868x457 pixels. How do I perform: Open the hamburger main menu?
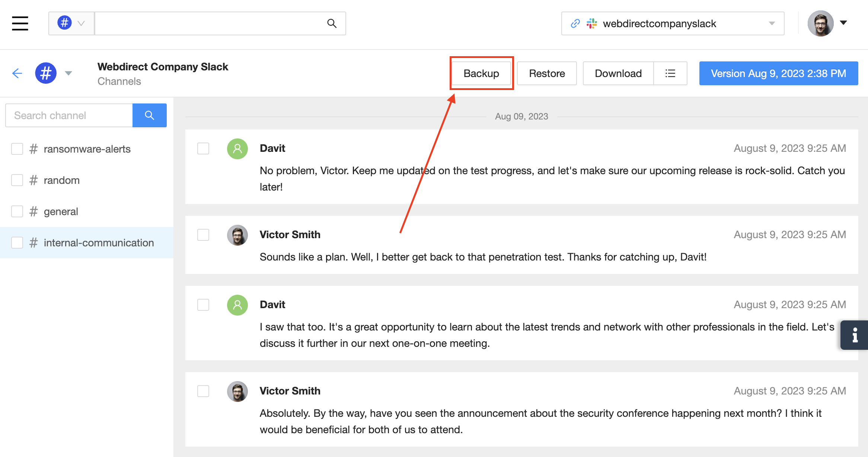(x=20, y=23)
